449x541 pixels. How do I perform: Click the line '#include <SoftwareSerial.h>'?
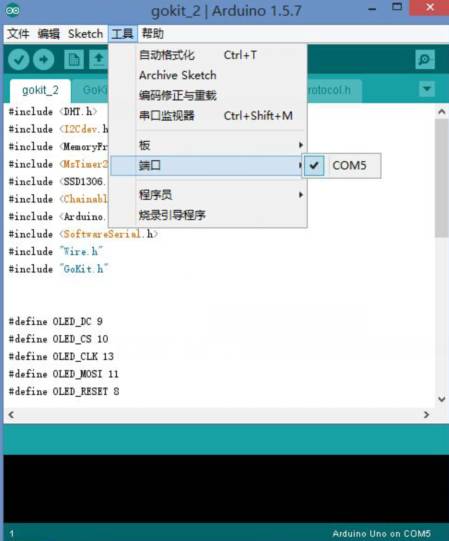83,234
